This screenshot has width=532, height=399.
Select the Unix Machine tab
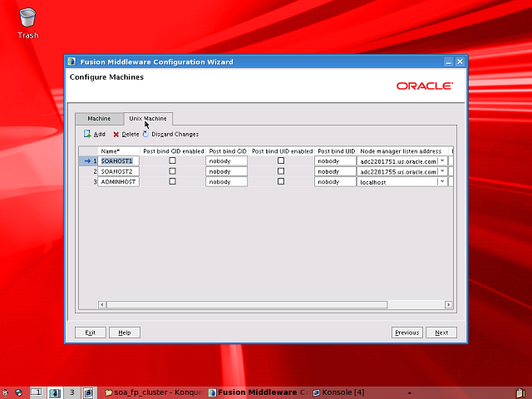[x=148, y=118]
